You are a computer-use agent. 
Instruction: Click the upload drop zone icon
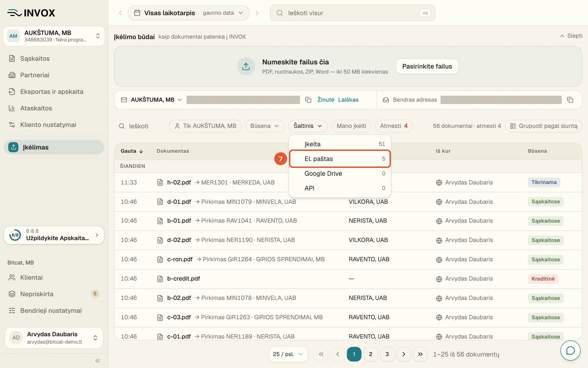tap(246, 66)
